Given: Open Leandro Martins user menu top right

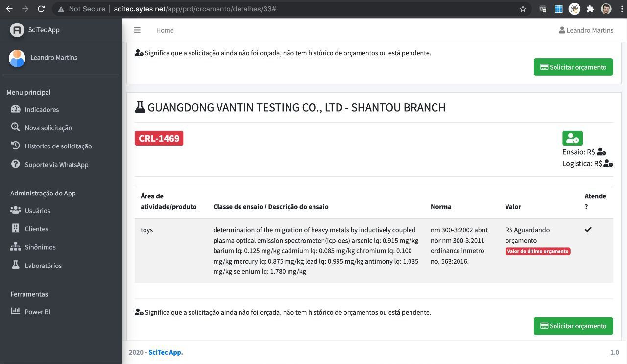Looking at the screenshot, I should tap(586, 30).
